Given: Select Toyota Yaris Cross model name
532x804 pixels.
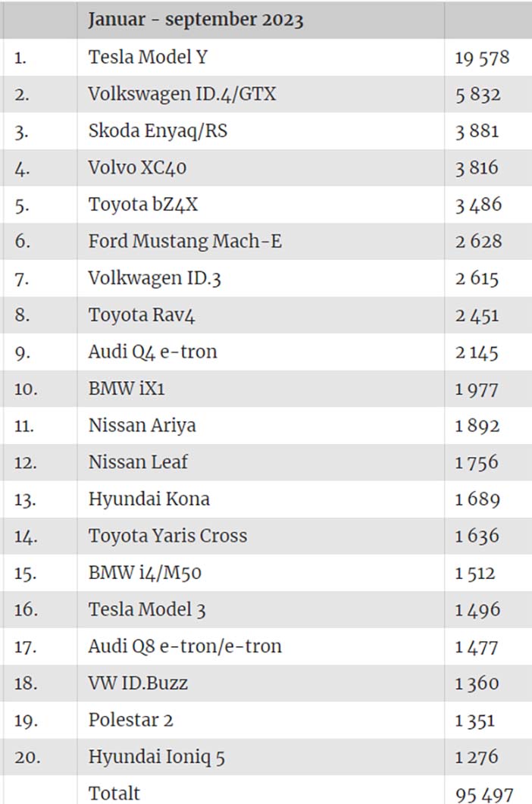Looking at the screenshot, I should [167, 536].
